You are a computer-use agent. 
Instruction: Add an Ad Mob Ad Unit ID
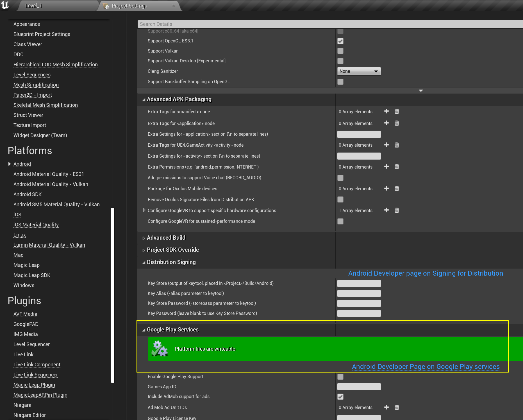[386, 407]
